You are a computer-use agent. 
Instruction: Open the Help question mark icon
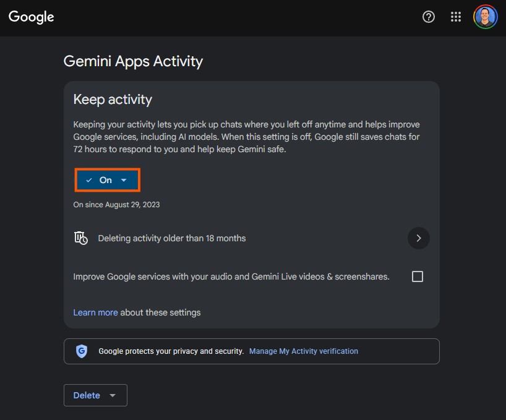tap(429, 17)
